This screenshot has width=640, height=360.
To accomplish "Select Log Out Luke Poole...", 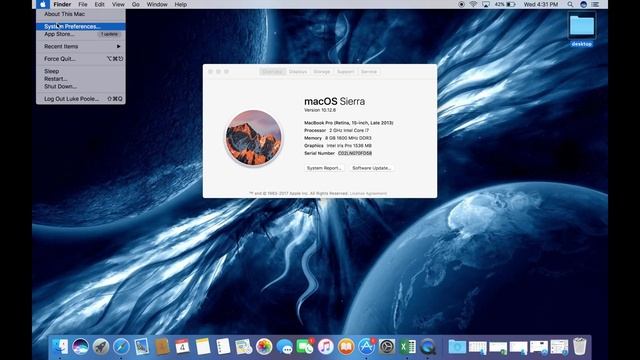I will coord(81,99).
